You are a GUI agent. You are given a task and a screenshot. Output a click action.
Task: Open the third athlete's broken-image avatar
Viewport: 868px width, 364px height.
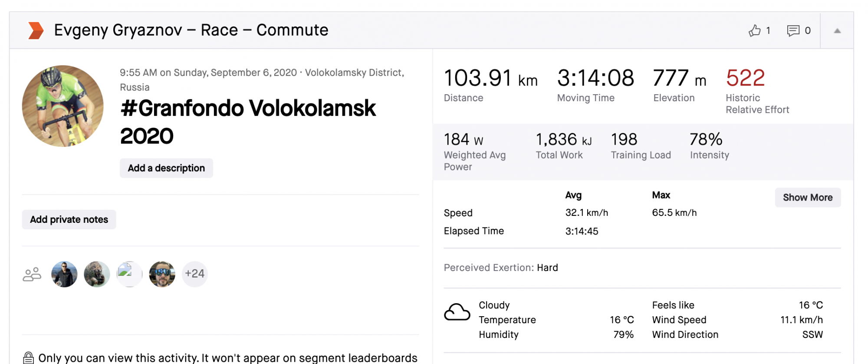(129, 274)
